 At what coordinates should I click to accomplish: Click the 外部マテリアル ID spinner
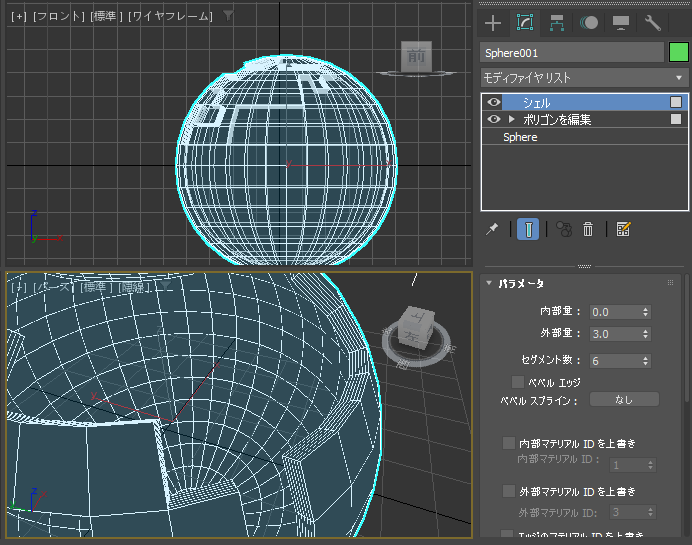pyautogui.click(x=650, y=512)
